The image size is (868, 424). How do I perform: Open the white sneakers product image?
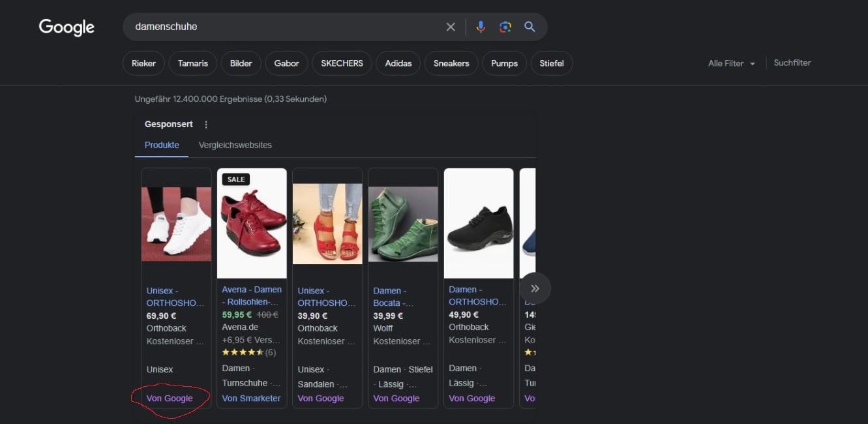point(176,224)
